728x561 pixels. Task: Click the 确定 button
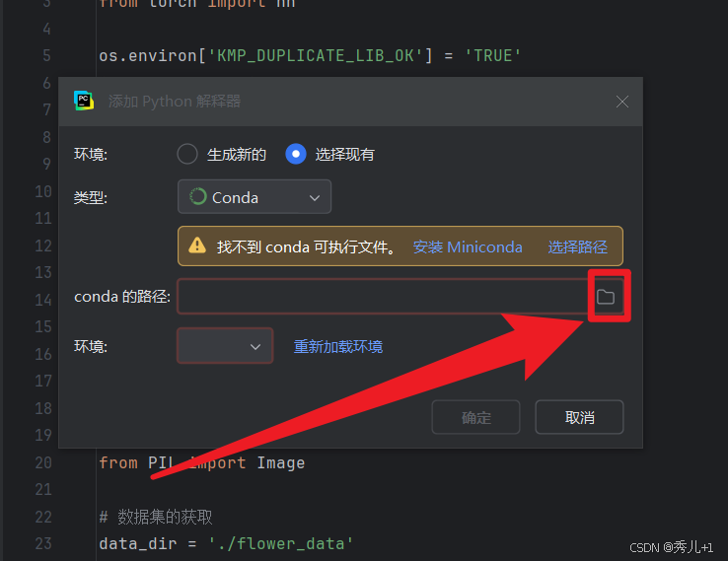[x=475, y=418]
